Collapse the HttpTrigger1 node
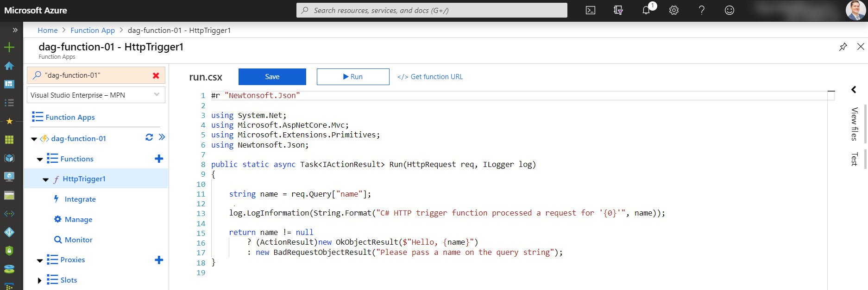 (x=45, y=179)
